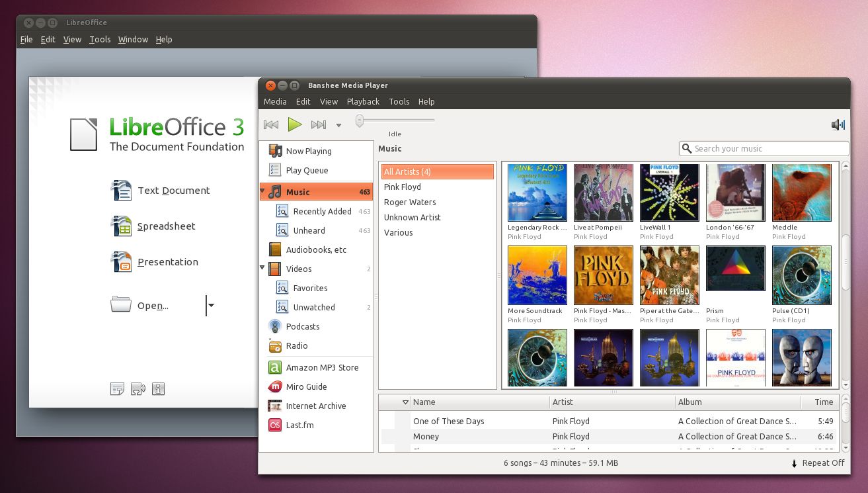Screen dimensions: 868x493
Task: Collapse the Music tree expander
Action: 263,191
